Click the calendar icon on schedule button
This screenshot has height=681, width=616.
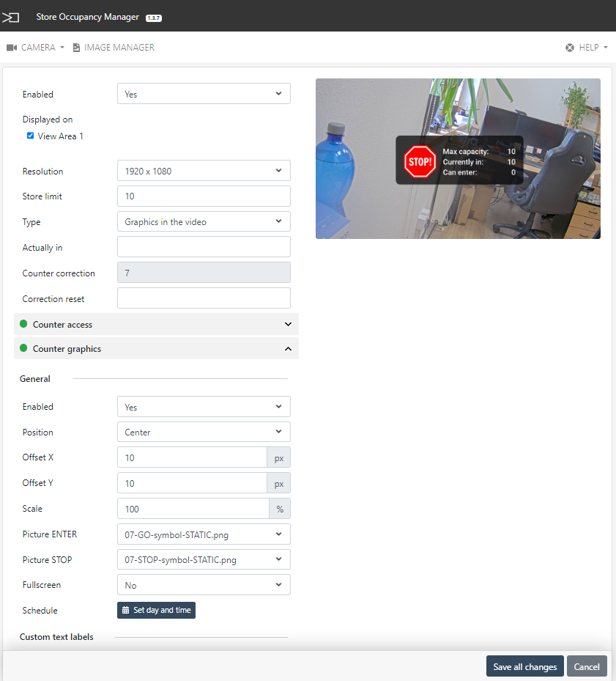point(125,610)
